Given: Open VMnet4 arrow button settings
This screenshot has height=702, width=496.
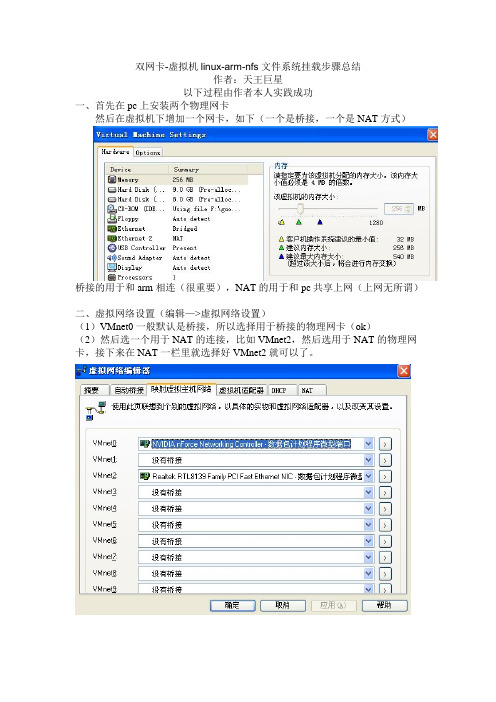Looking at the screenshot, I should pos(385,509).
